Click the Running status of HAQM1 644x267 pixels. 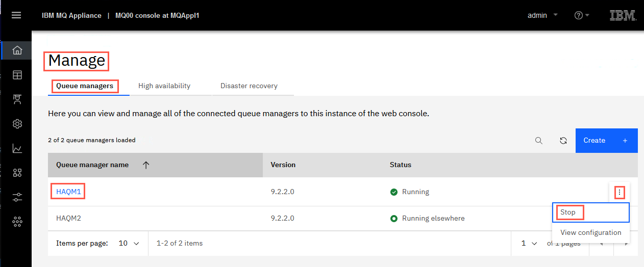tap(410, 192)
